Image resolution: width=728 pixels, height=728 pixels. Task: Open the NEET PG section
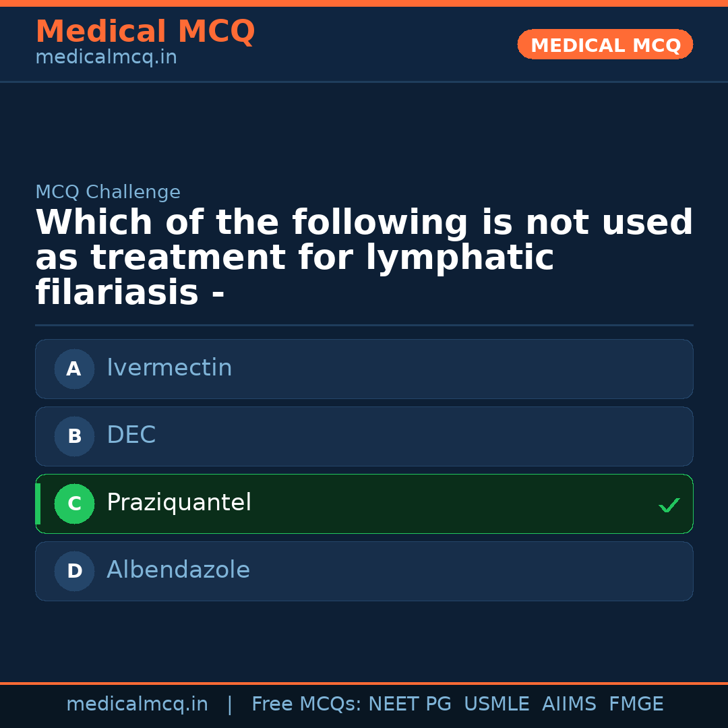click(409, 703)
